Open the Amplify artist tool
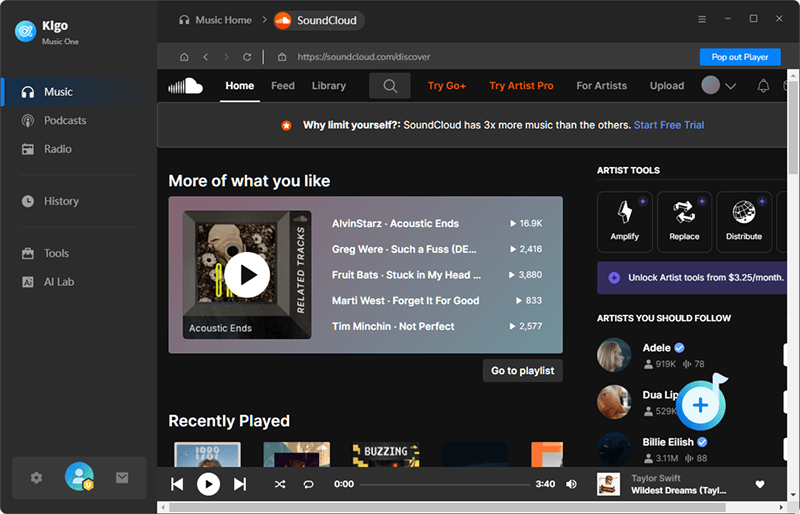The width and height of the screenshot is (800, 514). pos(624,222)
